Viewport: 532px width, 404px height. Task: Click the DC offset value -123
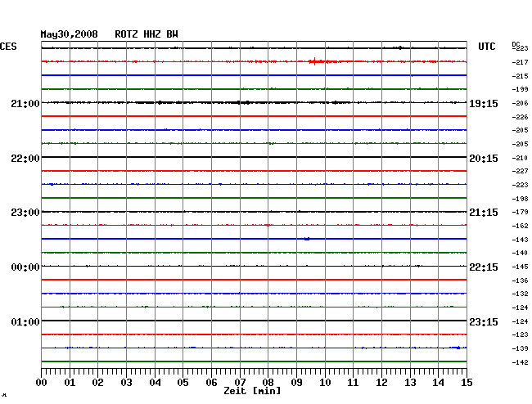[520, 334]
